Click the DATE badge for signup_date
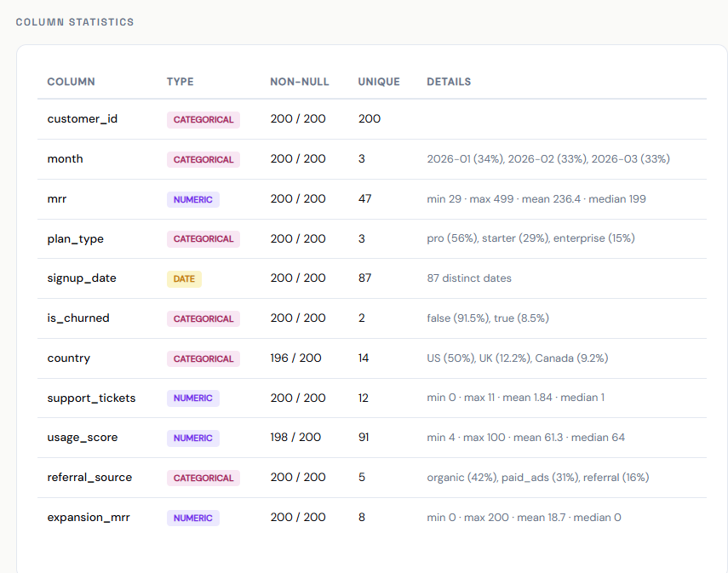 [x=184, y=279]
